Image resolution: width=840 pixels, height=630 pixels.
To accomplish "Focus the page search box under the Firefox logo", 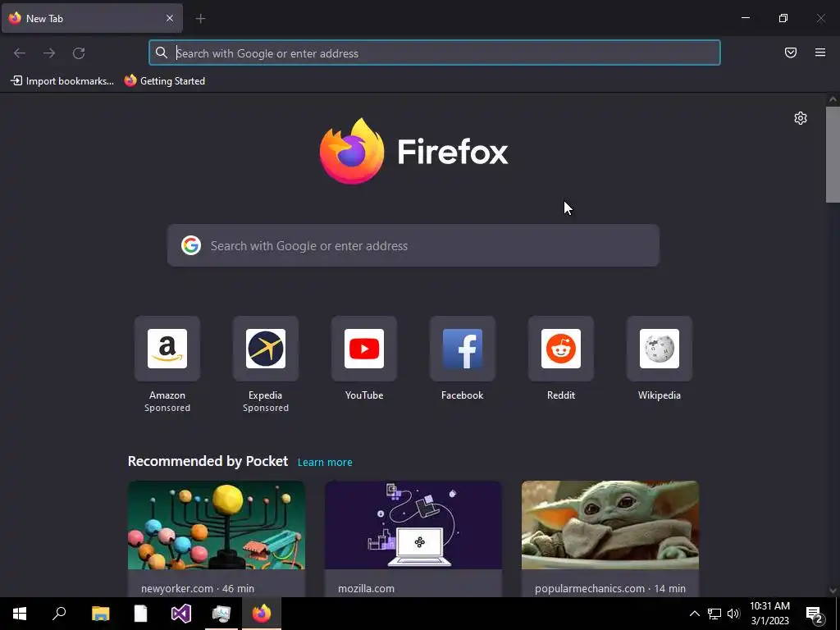I will [413, 245].
